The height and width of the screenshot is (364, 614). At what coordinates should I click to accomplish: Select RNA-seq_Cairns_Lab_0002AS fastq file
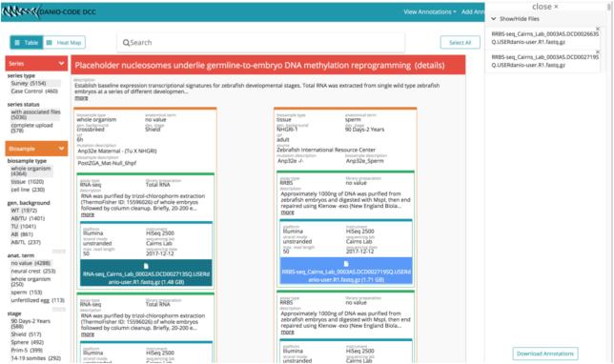(146, 273)
